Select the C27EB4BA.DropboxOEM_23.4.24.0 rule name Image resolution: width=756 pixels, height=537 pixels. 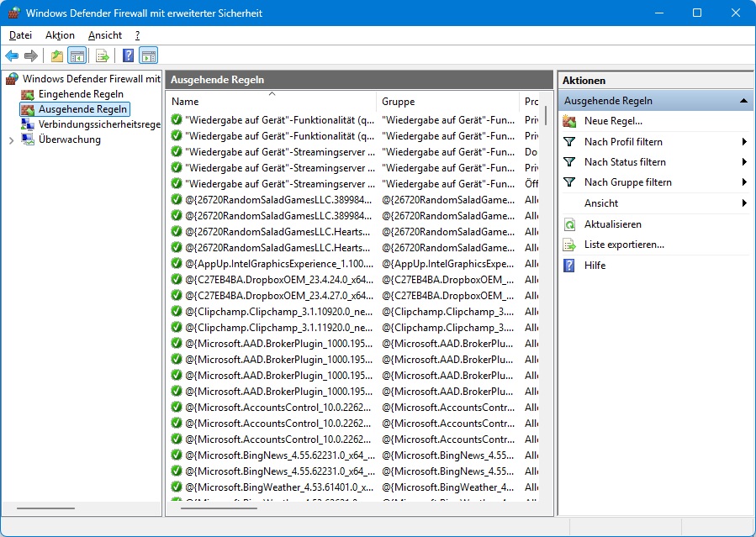pos(279,279)
